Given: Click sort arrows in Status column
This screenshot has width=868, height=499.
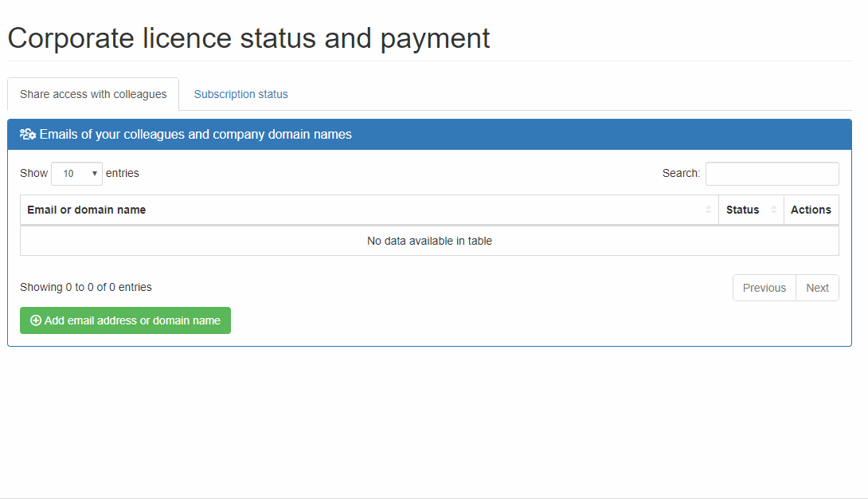Looking at the screenshot, I should 773,210.
